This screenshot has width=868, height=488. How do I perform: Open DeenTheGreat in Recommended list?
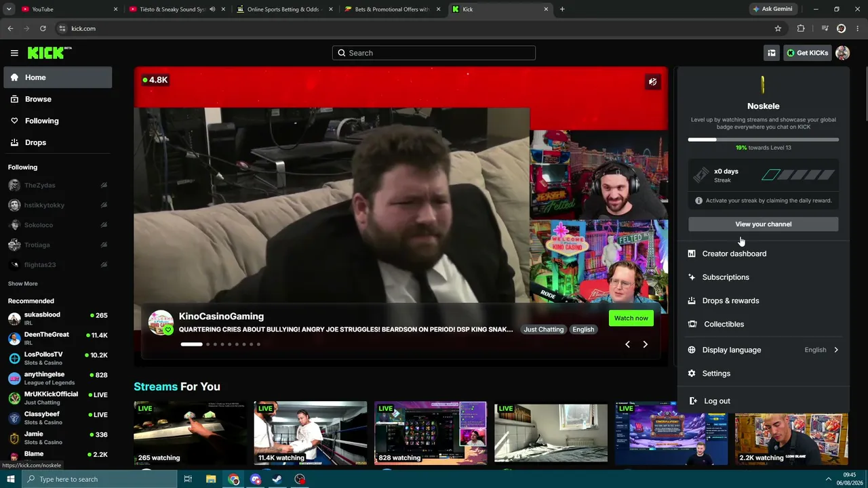point(58,339)
